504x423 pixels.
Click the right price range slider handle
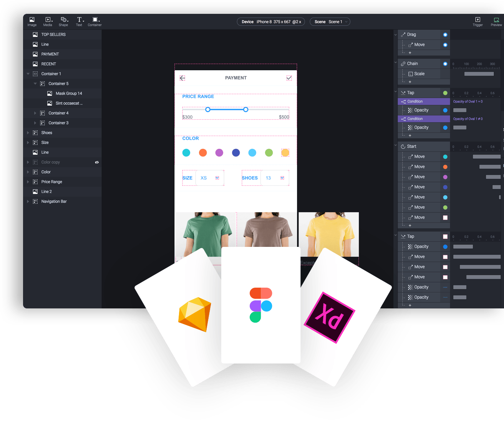tap(246, 110)
